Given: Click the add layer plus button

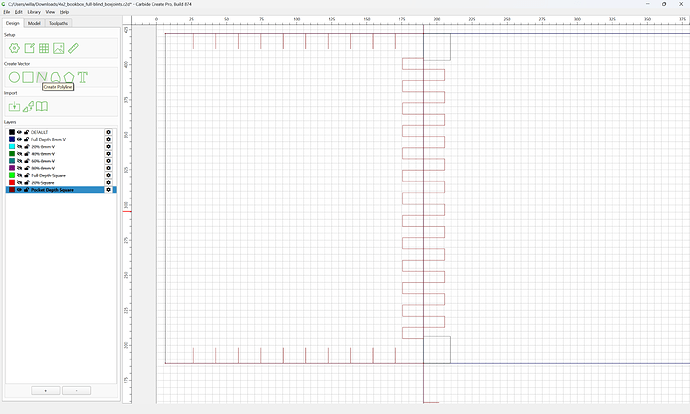Looking at the screenshot, I should [x=46, y=391].
